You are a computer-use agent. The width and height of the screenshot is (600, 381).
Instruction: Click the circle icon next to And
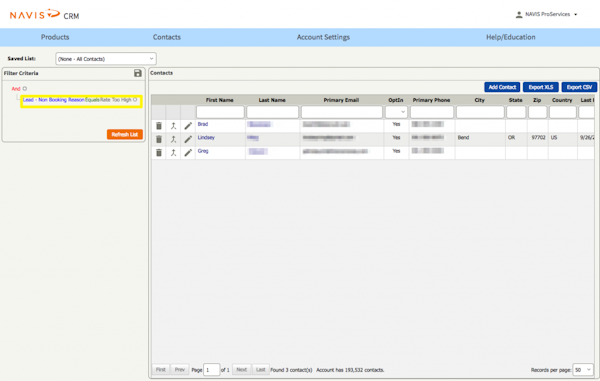25,88
